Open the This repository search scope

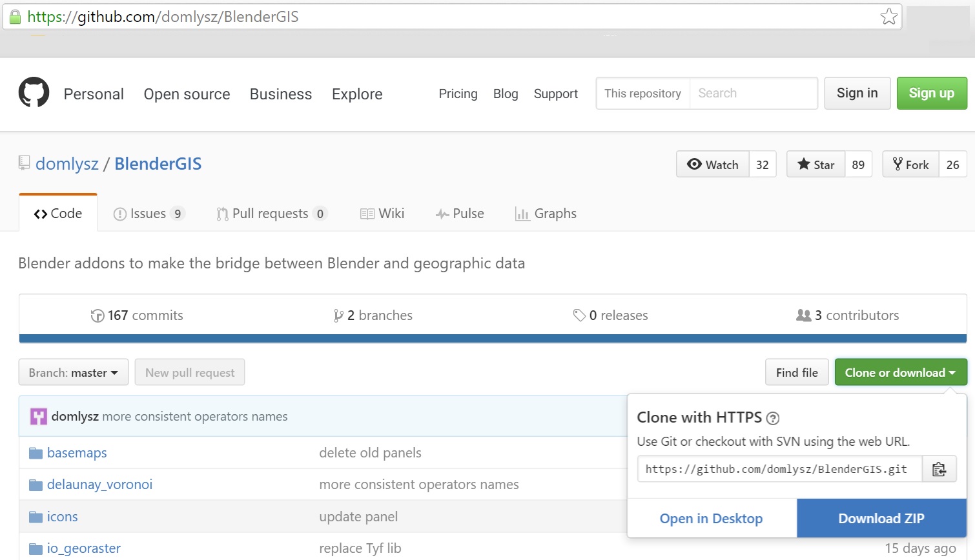click(642, 94)
